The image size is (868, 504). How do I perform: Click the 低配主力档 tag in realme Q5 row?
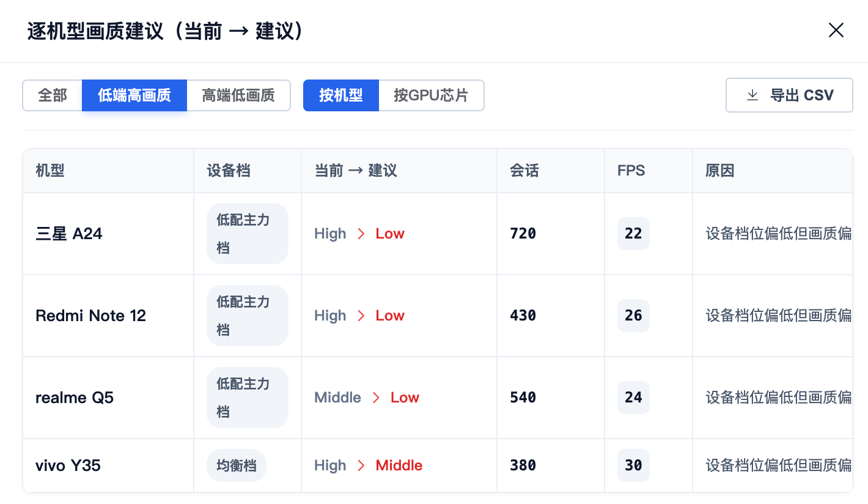(248, 398)
